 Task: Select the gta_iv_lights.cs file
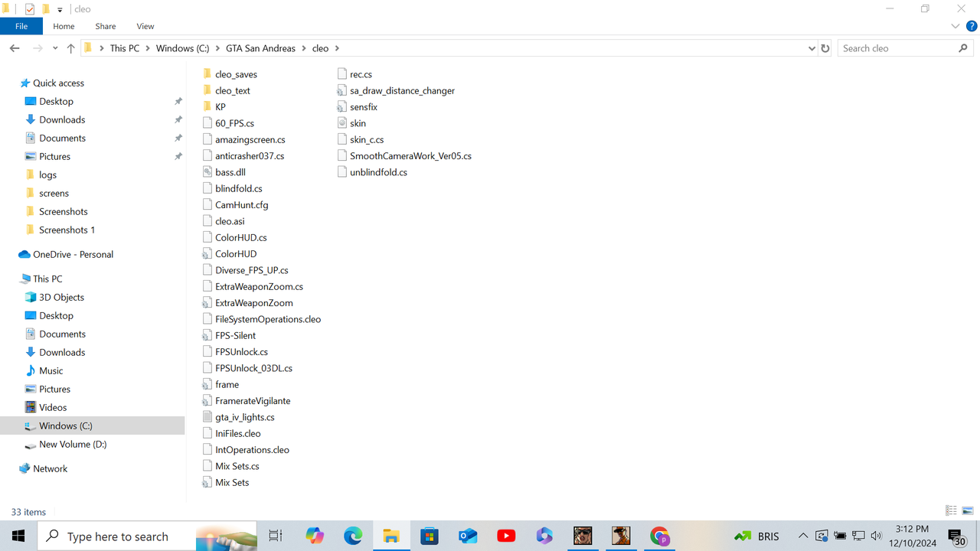(238, 417)
